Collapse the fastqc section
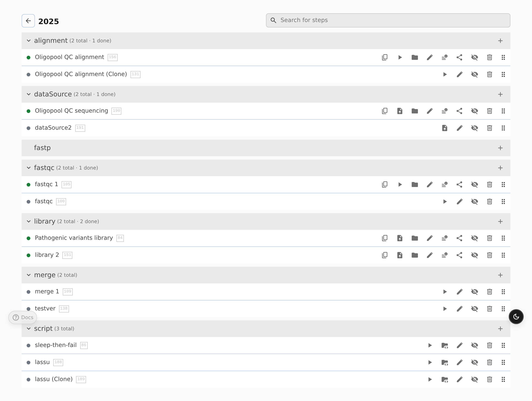 point(29,168)
